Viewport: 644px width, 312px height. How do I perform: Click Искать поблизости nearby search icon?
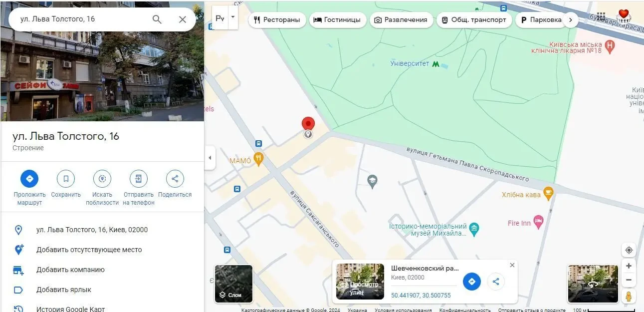[102, 179]
